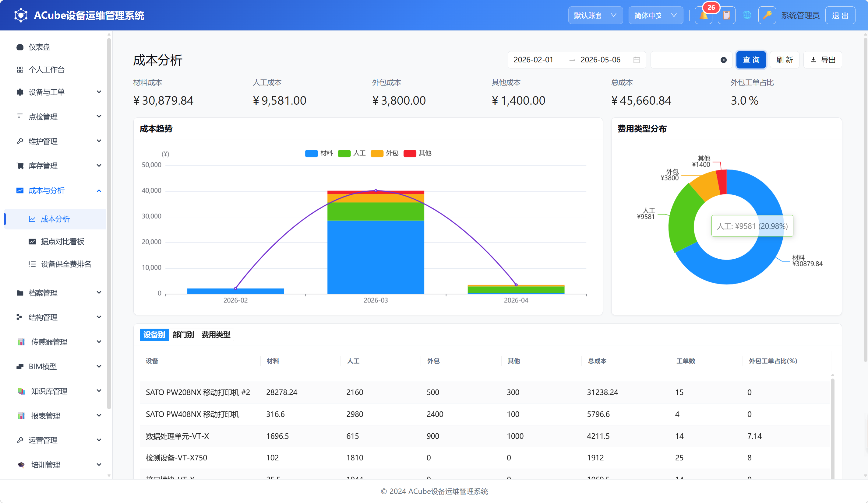Screen dimensions: 868x503
Task: Switch to the 费用类型 tab
Action: point(216,335)
